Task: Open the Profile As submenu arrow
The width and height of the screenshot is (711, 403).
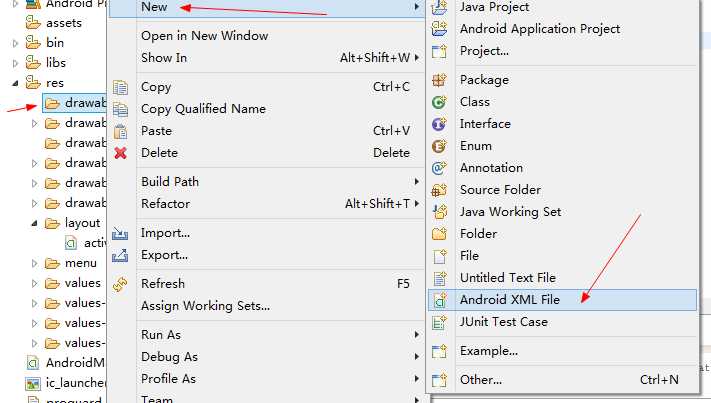Action: 416,379
